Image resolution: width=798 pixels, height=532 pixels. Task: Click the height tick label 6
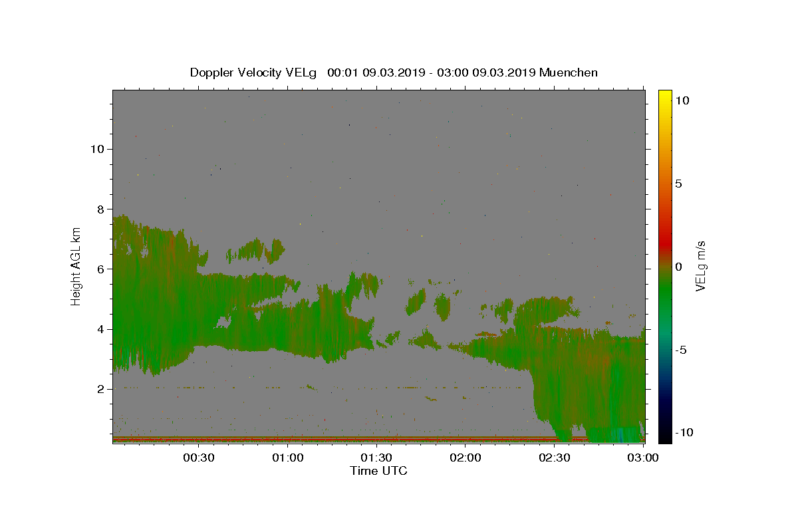[x=100, y=269]
